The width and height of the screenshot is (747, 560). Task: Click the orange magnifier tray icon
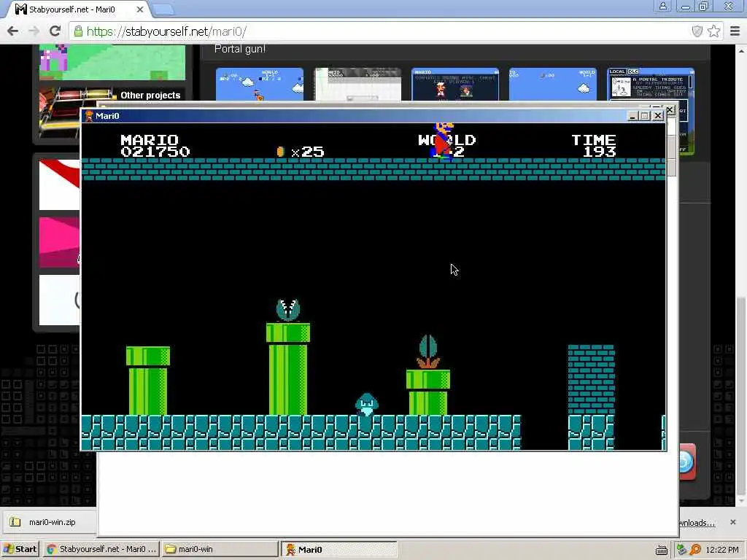(695, 550)
